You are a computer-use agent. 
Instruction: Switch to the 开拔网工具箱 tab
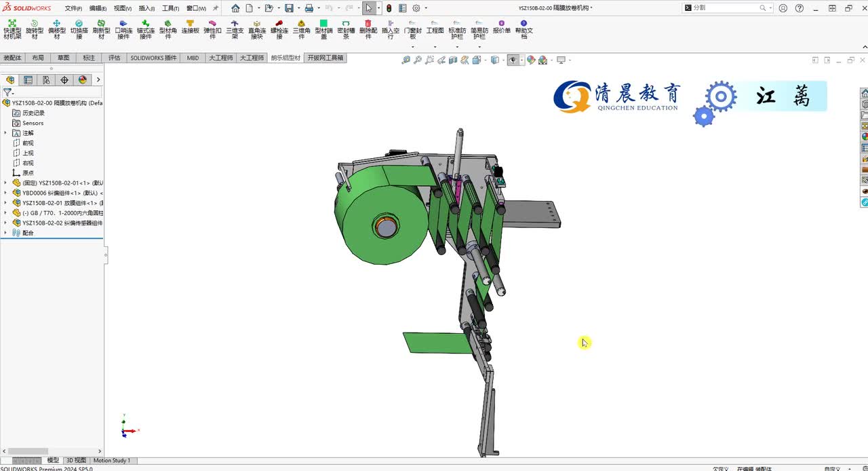click(x=325, y=58)
